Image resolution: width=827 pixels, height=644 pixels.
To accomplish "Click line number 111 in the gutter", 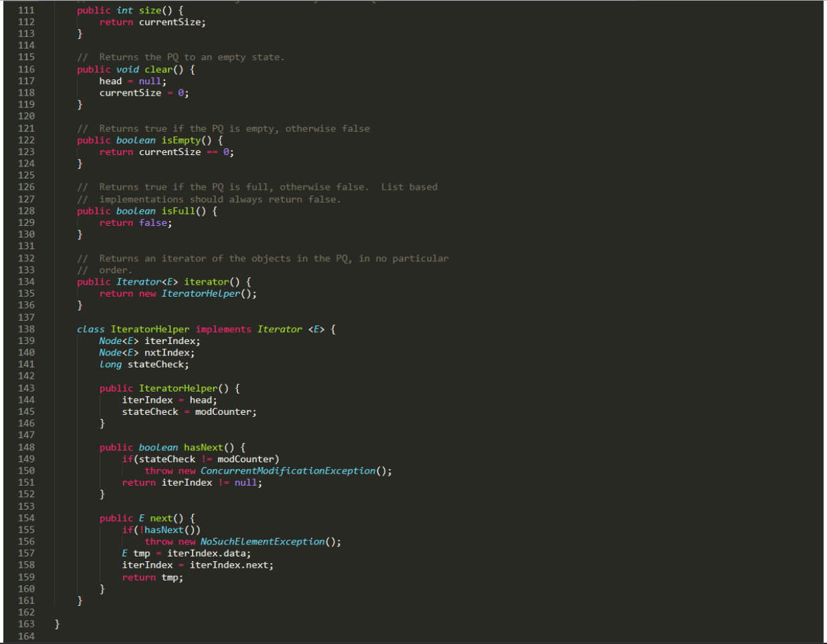I will point(25,10).
